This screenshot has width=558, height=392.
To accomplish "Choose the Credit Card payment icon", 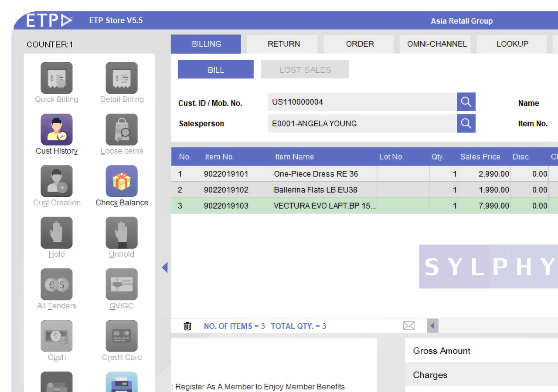I will coord(122,336).
